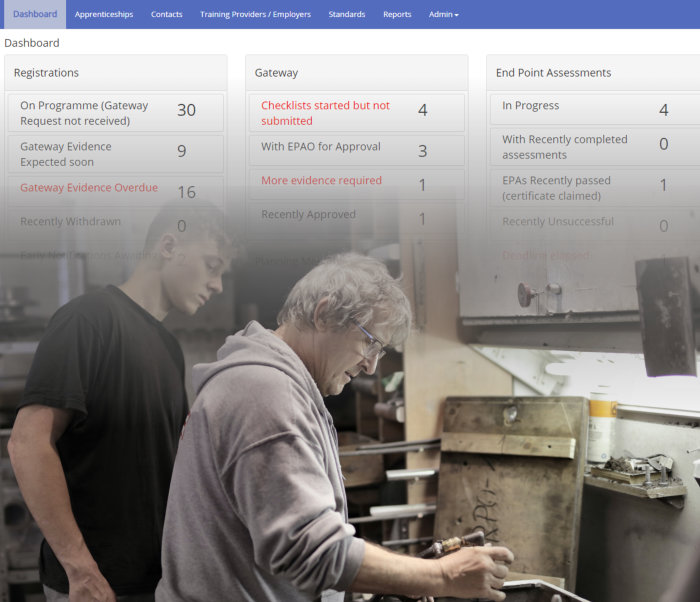700x602 pixels.
Task: Open the Contacts page
Action: (x=167, y=14)
